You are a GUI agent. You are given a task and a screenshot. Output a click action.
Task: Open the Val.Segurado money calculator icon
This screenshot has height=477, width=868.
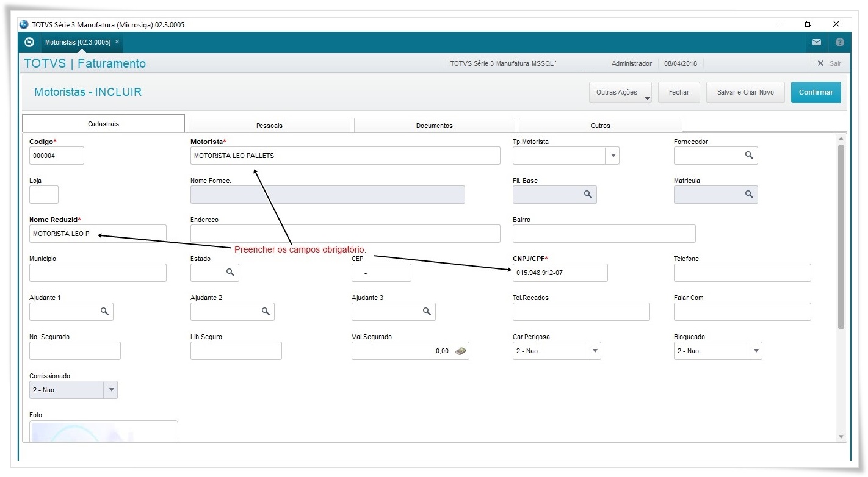tap(461, 351)
